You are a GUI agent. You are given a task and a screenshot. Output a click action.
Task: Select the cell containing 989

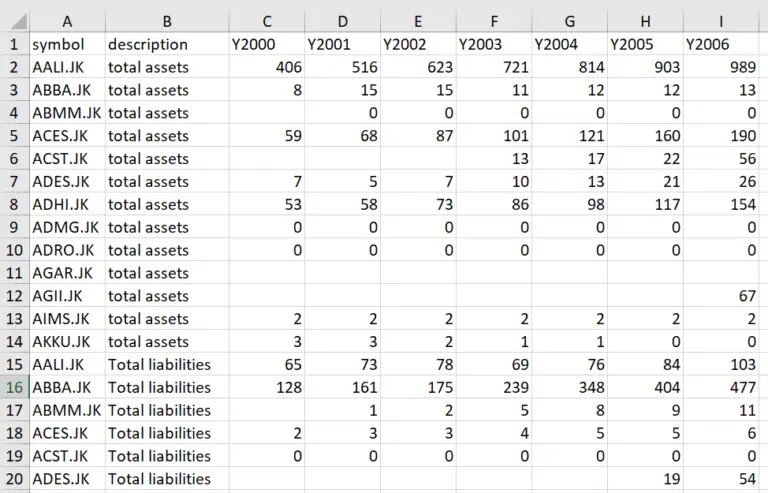721,67
